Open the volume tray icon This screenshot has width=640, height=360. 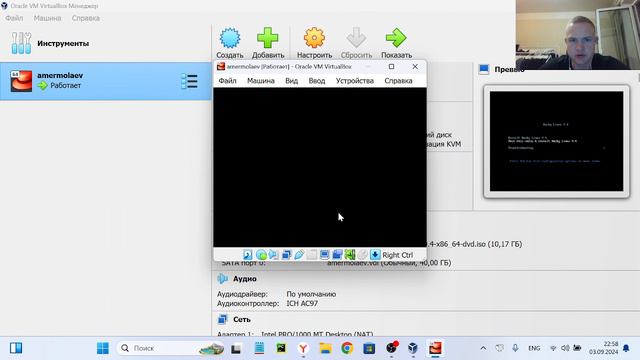click(x=565, y=348)
